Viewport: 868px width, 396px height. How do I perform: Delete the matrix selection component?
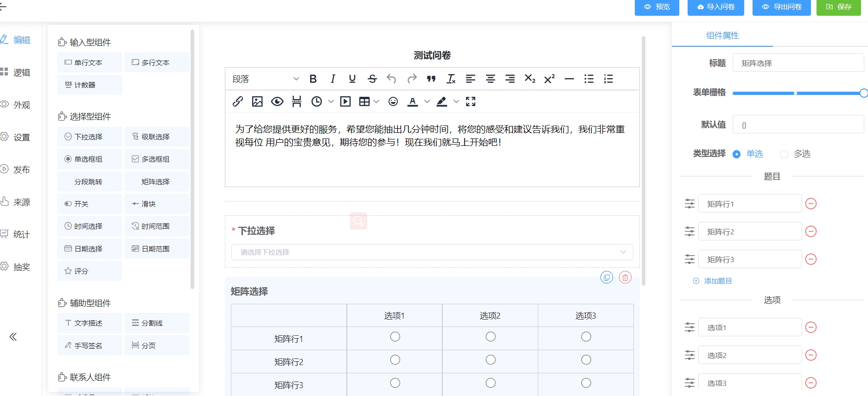[625, 277]
